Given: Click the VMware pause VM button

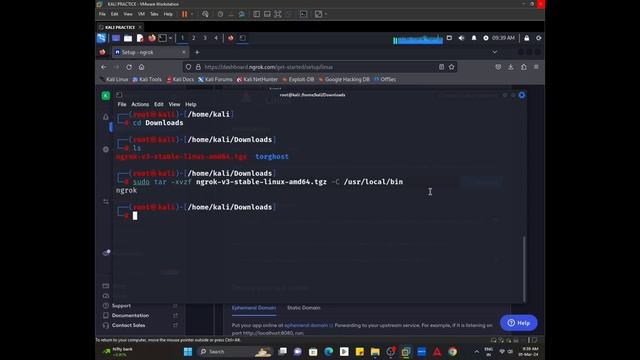Looking at the screenshot, I should pyautogui.click(x=184, y=14).
